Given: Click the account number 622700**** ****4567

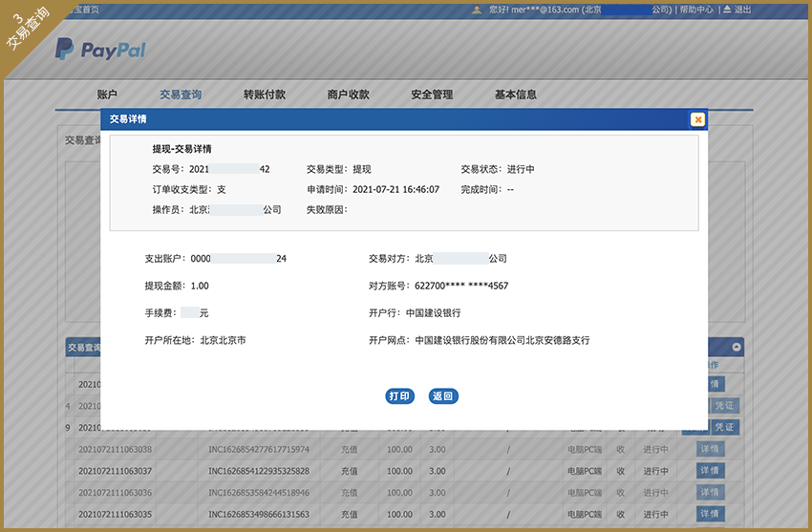Looking at the screenshot, I should point(461,286).
